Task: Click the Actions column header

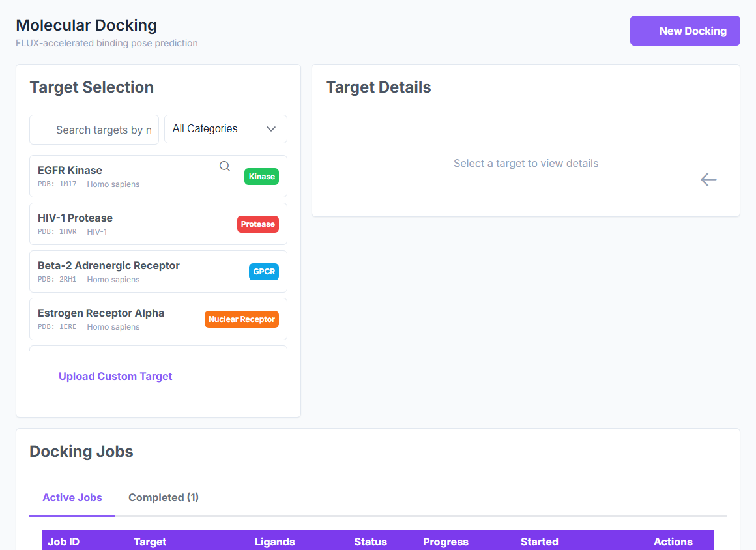Action: click(x=673, y=542)
